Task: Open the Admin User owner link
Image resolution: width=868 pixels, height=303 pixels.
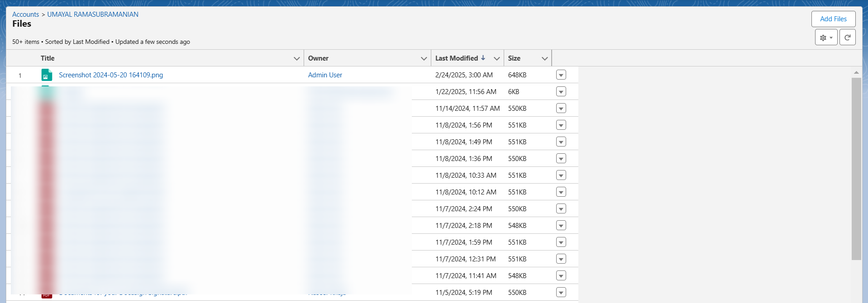Action: click(325, 75)
